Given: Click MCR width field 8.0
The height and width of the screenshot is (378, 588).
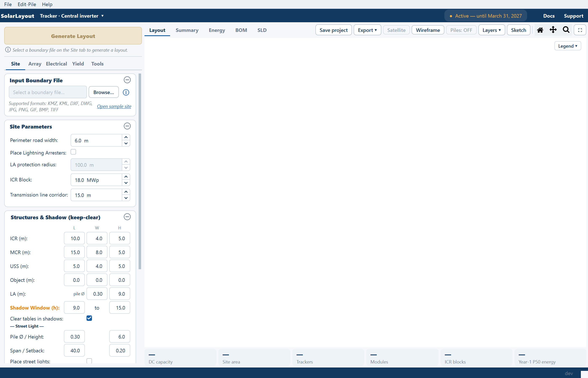Looking at the screenshot, I should tap(97, 252).
